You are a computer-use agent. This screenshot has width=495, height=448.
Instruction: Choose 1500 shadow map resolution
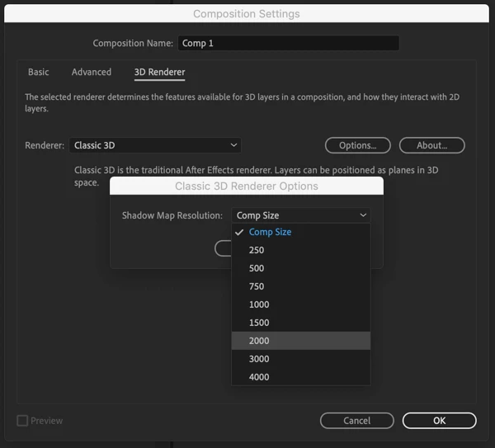click(x=301, y=323)
